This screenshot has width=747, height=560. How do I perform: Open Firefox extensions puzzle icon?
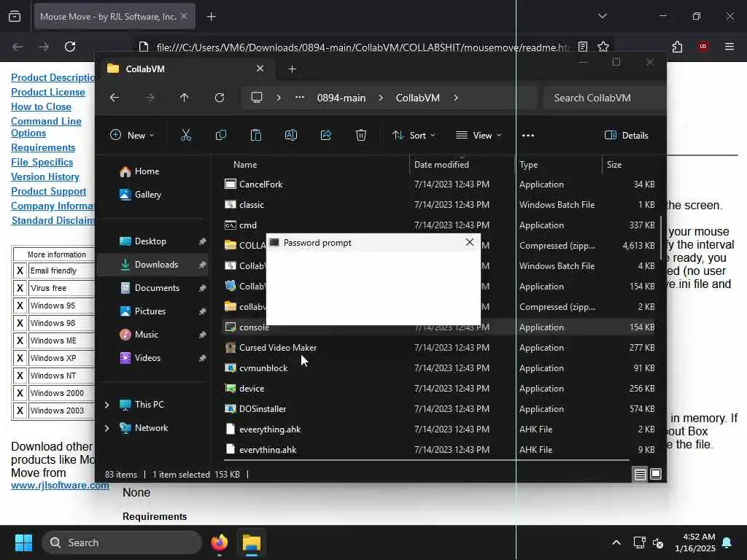click(x=677, y=47)
